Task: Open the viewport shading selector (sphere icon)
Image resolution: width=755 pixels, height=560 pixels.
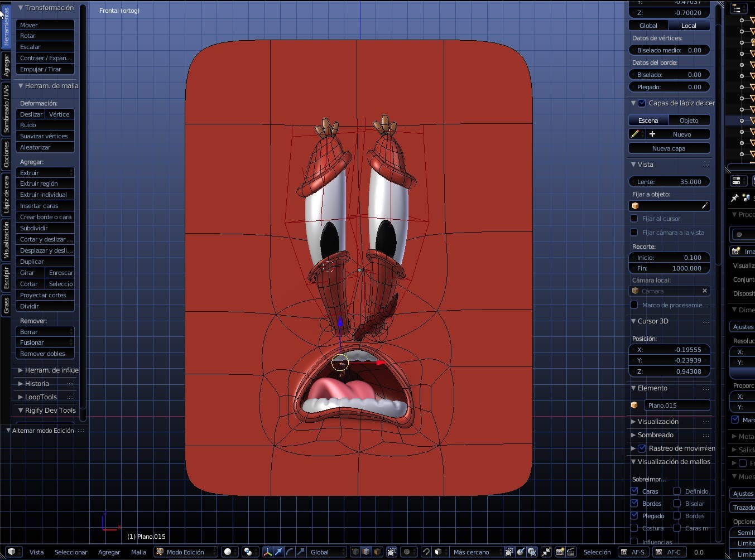Action: 230,552
